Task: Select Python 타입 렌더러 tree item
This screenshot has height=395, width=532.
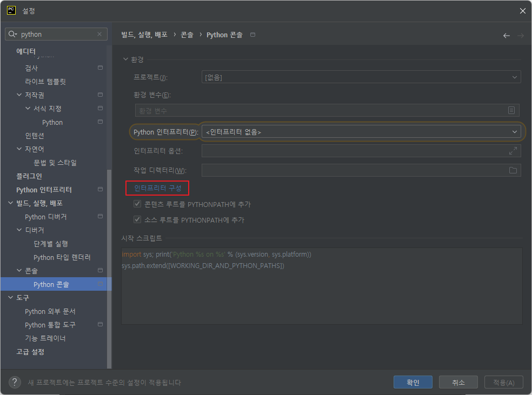Action: pos(62,257)
